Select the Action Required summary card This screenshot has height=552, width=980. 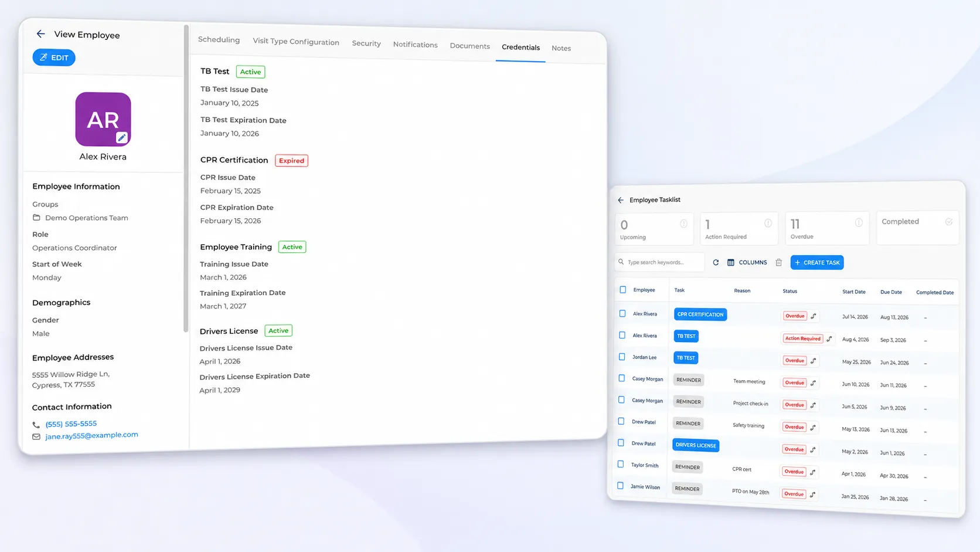pyautogui.click(x=739, y=228)
